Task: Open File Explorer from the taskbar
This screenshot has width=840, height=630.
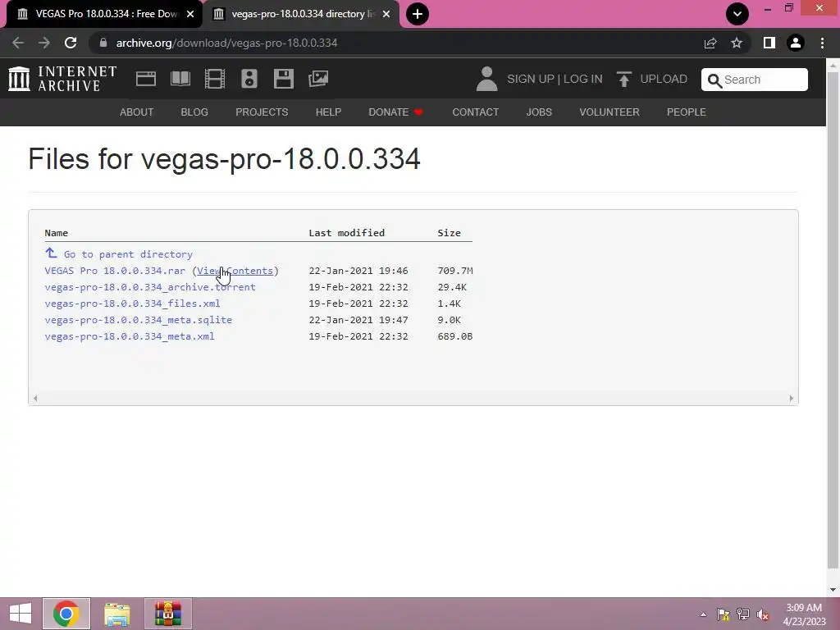Action: pos(117,614)
